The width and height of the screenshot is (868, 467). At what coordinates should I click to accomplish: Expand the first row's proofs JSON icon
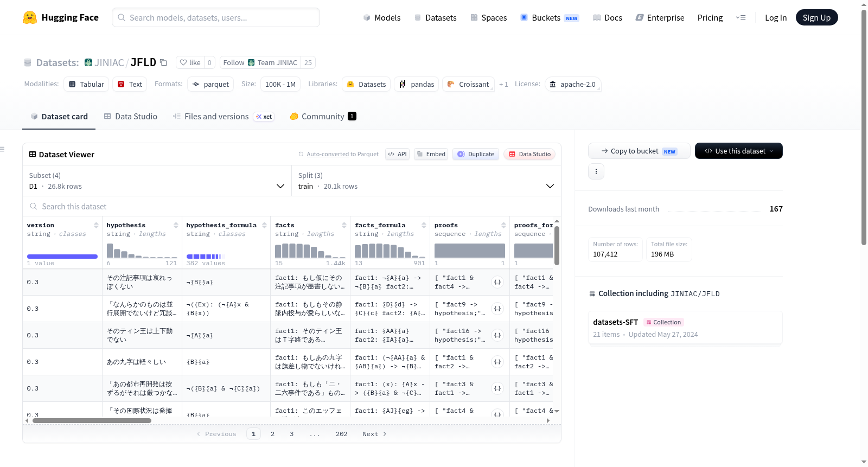click(497, 282)
